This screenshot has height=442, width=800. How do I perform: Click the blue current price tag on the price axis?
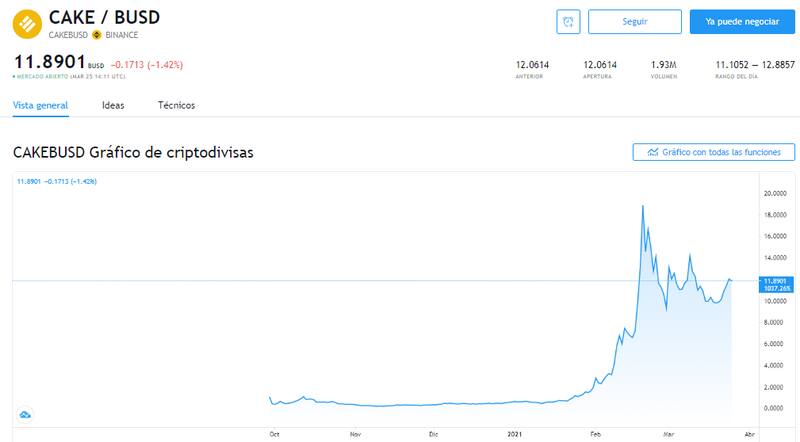click(x=776, y=284)
